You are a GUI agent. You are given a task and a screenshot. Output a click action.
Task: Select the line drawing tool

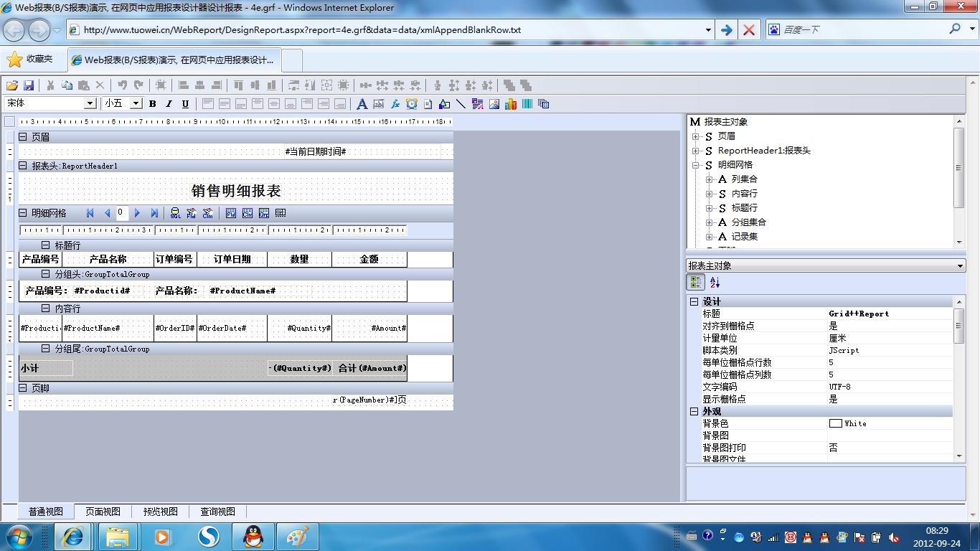[x=461, y=104]
